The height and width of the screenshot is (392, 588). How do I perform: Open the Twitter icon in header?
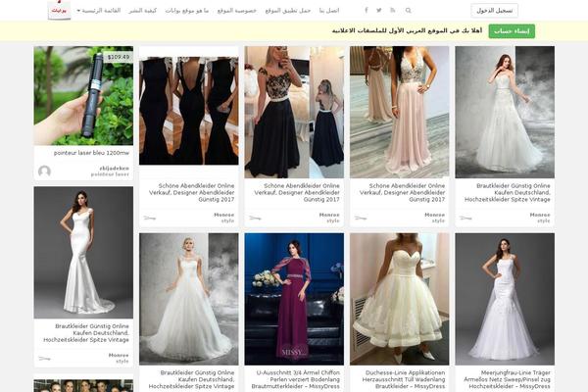(x=379, y=10)
